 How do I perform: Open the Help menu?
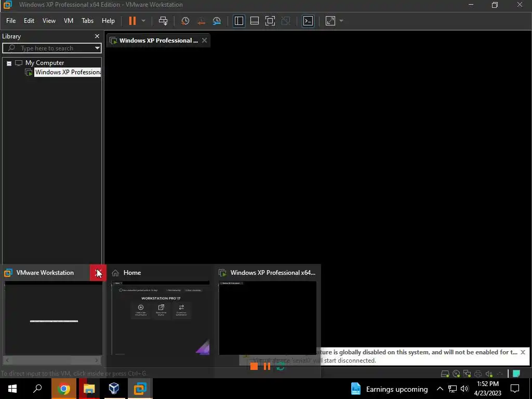[x=108, y=21]
